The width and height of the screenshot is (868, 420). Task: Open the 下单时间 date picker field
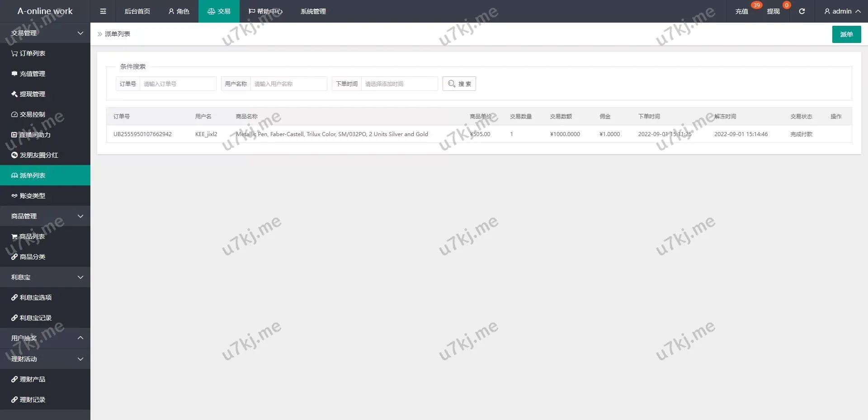coord(399,84)
